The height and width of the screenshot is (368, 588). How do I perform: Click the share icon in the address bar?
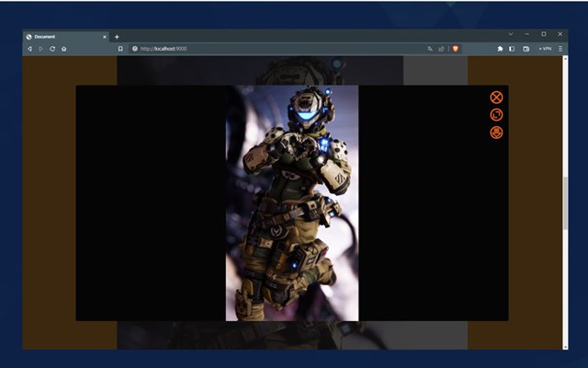coord(441,49)
